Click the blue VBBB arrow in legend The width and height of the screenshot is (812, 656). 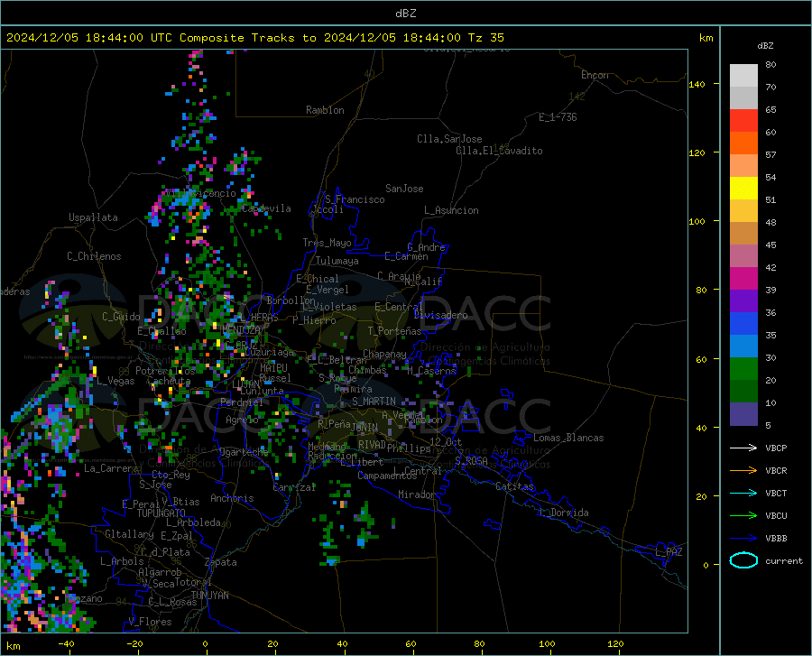coord(743,538)
